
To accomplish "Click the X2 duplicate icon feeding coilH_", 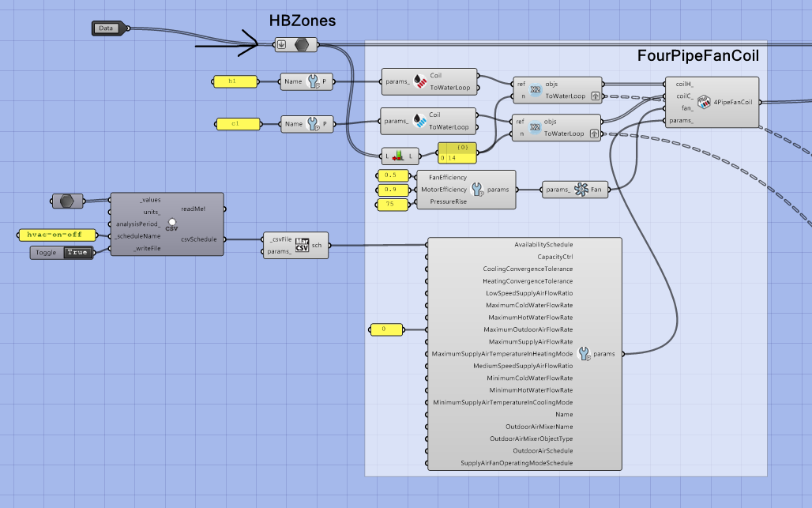I will pyautogui.click(x=536, y=89).
